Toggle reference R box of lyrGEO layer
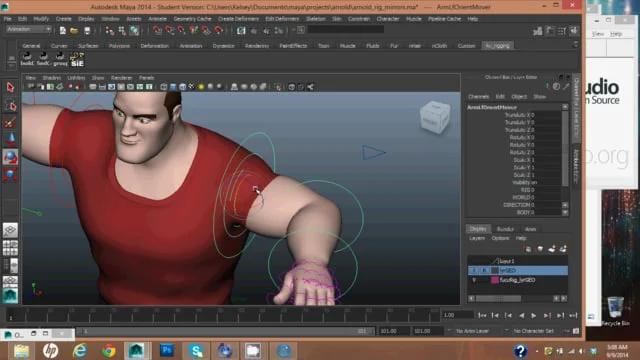640x360 pixels. [x=484, y=270]
